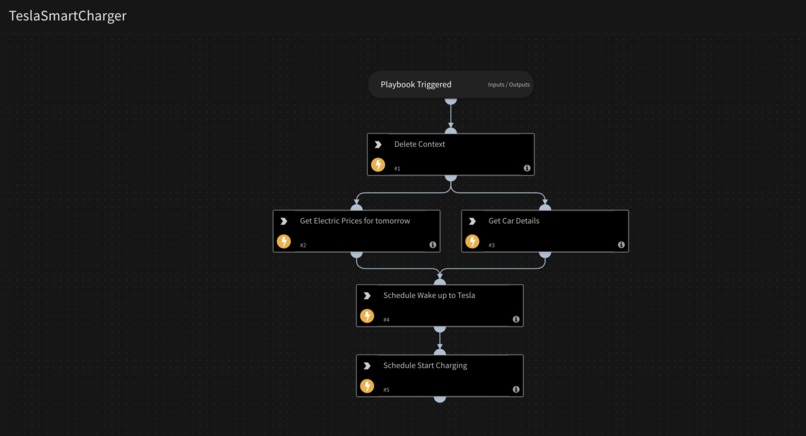
Task: Click the lightning bolt icon on Delete Context
Action: click(x=378, y=165)
